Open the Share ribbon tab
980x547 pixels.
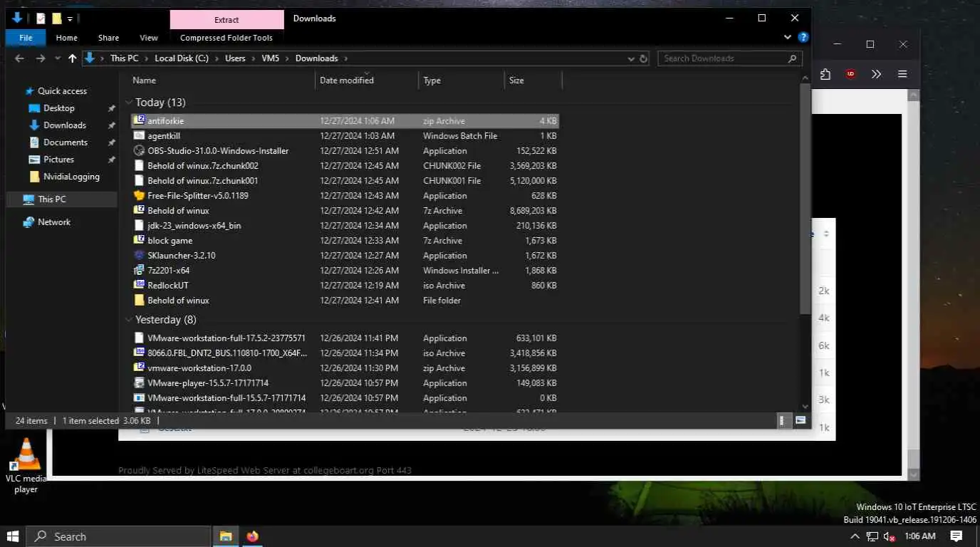109,38
